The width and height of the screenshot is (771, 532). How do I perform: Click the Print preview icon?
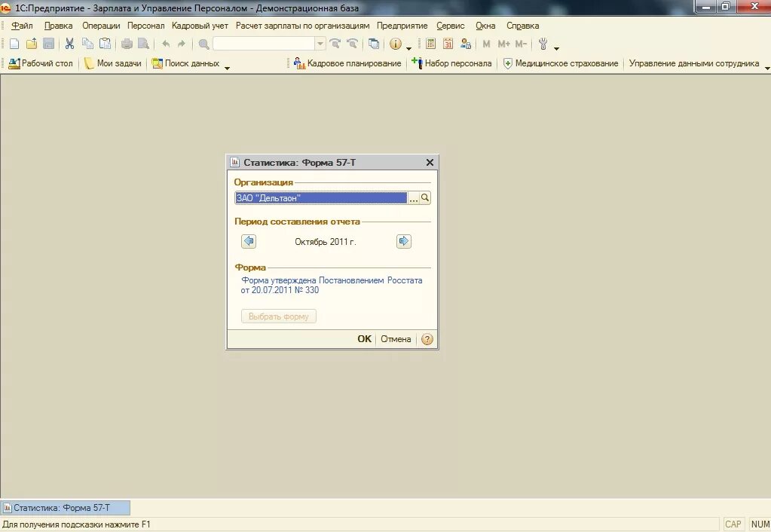pos(144,44)
